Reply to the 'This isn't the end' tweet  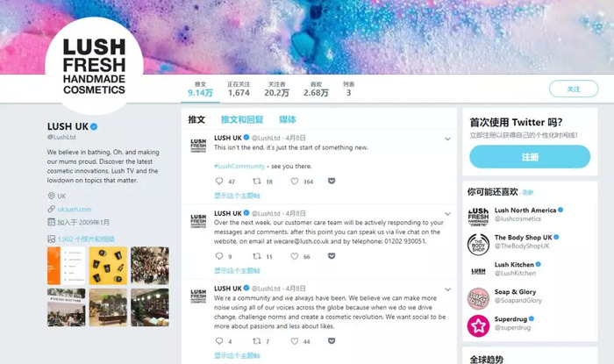point(219,181)
